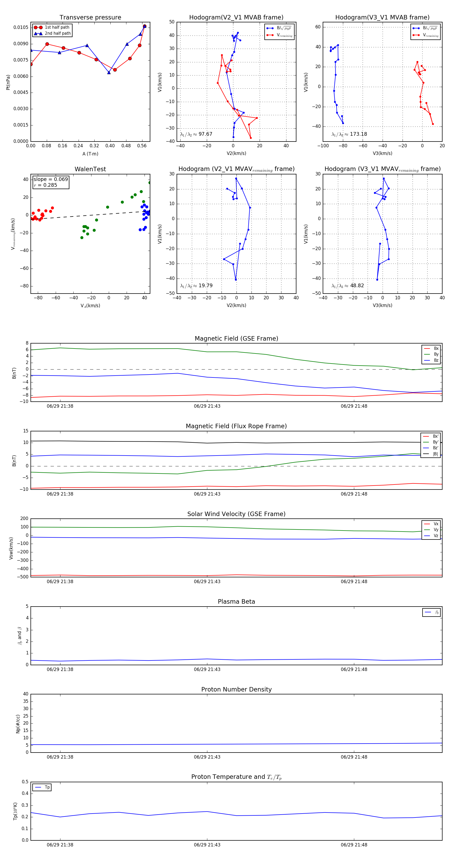Click 06/29 21:48 tick under Flux Rope plot

pos(354,494)
